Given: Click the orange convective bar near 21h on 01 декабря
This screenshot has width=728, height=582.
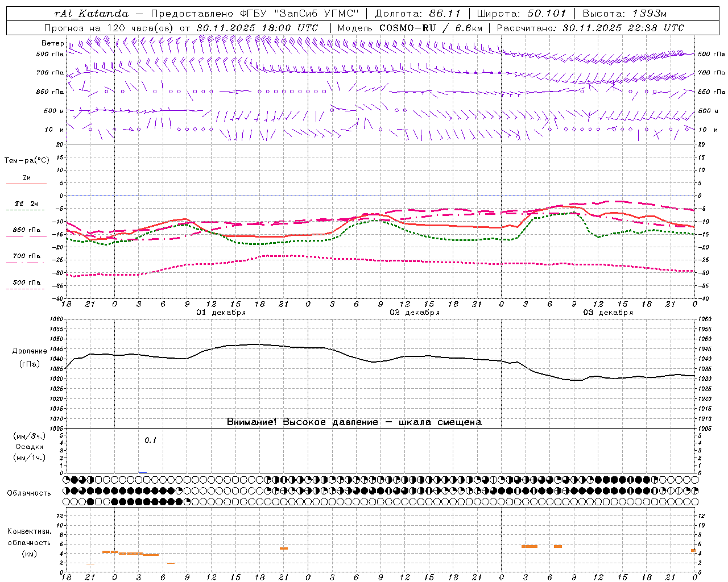Looking at the screenshot, I should coord(284,548).
